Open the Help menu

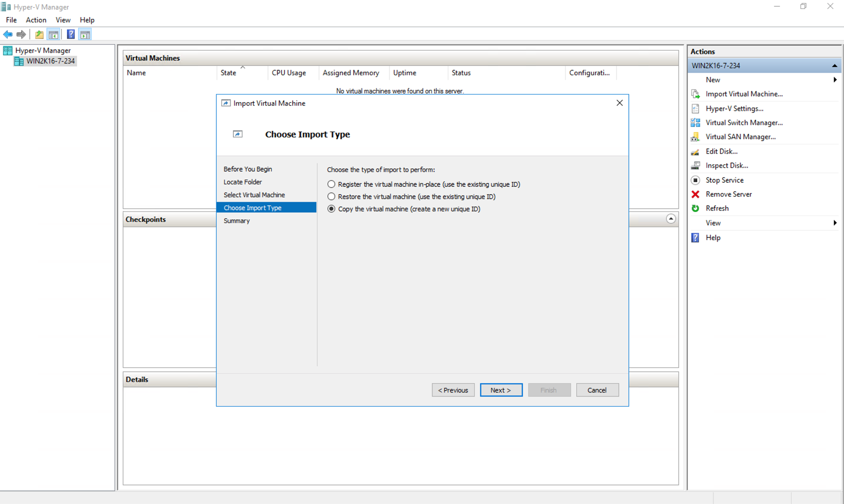(87, 20)
